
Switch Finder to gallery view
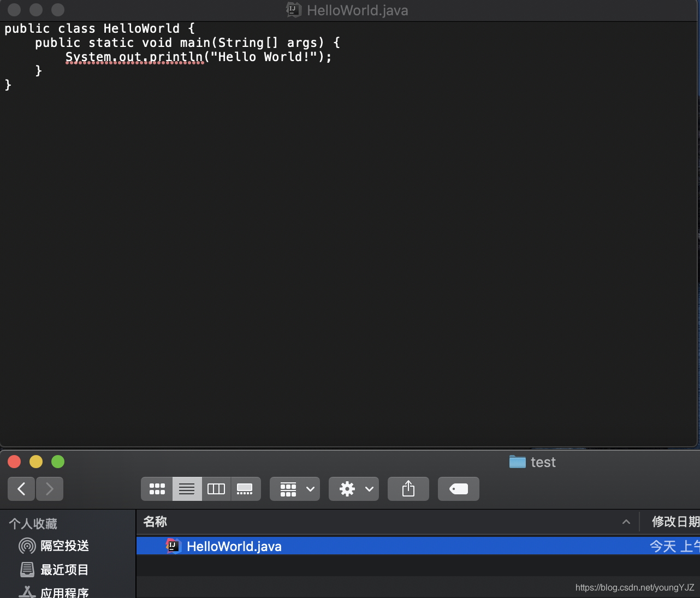coord(245,489)
